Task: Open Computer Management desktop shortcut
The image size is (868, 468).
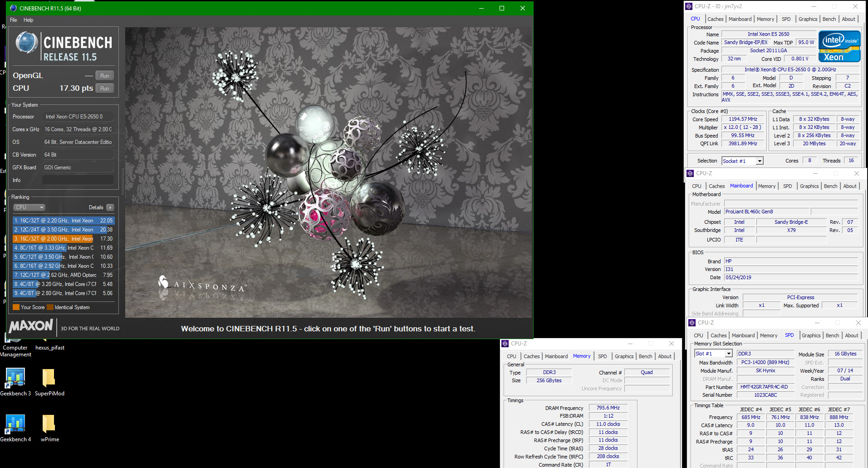Action: pos(15,345)
